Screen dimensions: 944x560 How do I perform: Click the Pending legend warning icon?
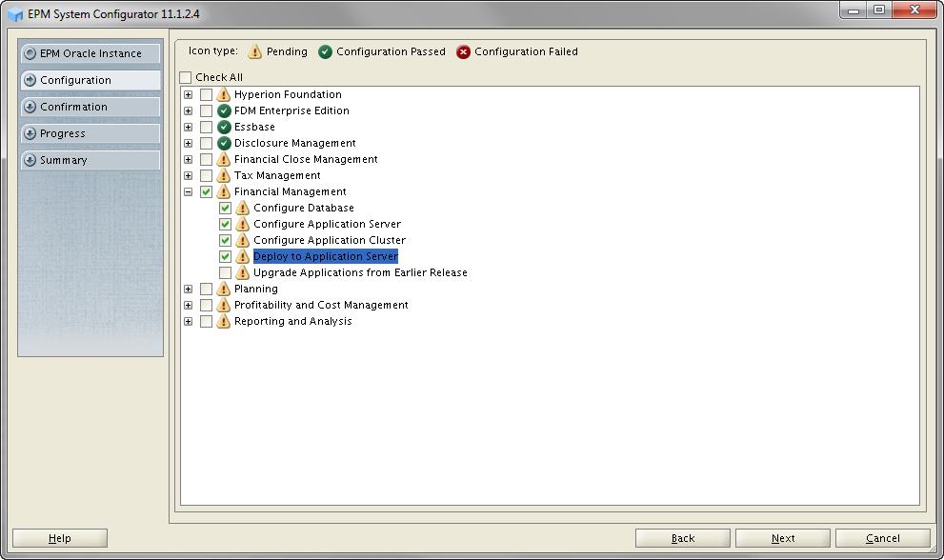pos(255,51)
